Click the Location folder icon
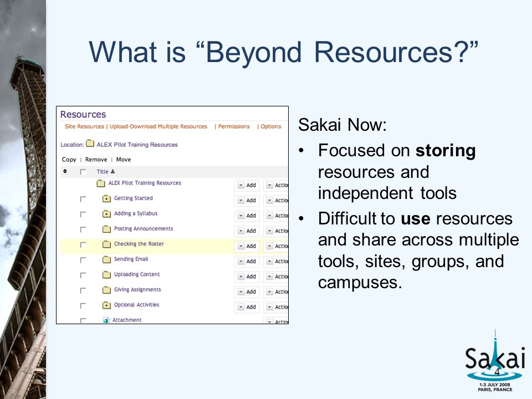 click(90, 144)
